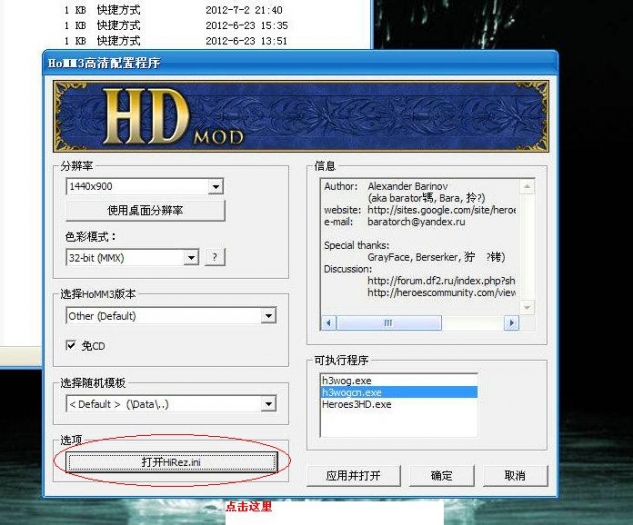Screen dimensions: 633x525
Task: Expand the random template dropdown showing < Default >
Action: [171, 404]
